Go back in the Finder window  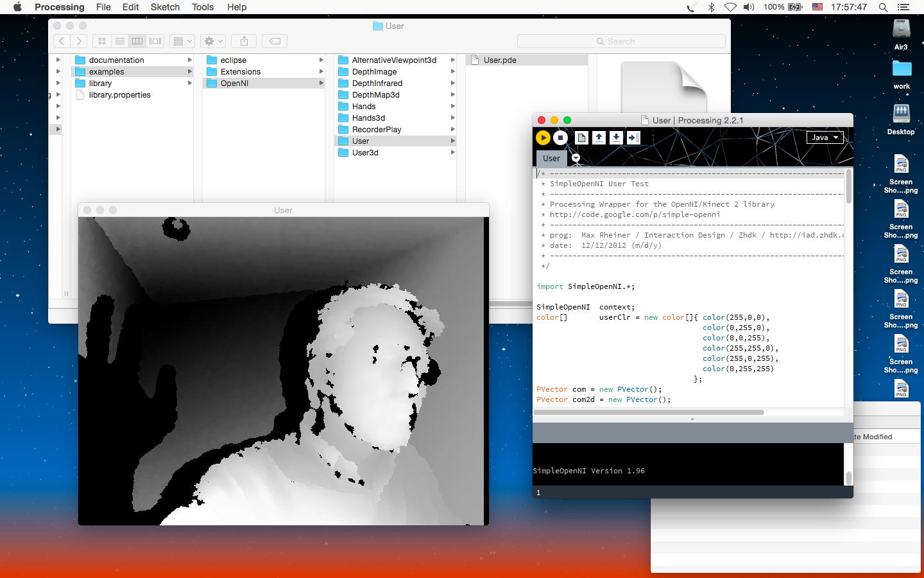62,41
